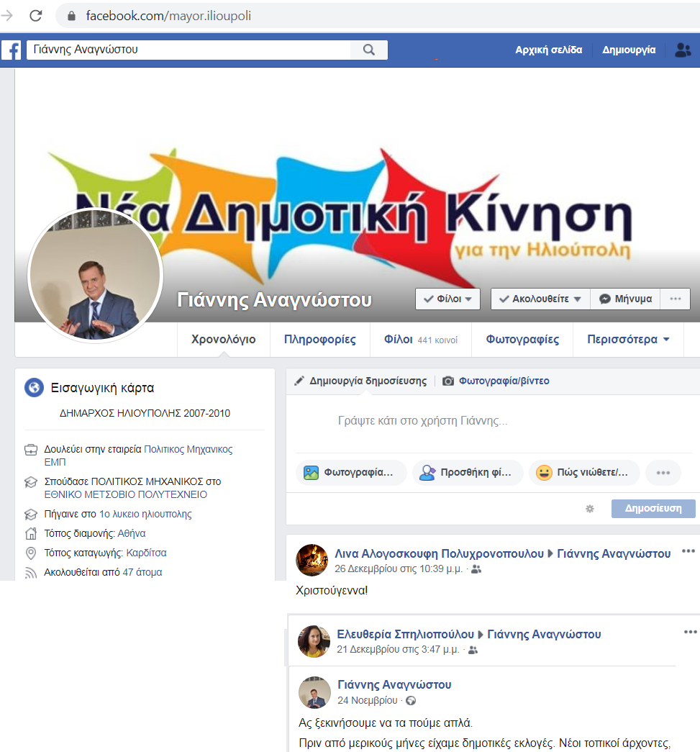Click the Facebook logo icon
The width and height of the screenshot is (700, 752).
11,50
